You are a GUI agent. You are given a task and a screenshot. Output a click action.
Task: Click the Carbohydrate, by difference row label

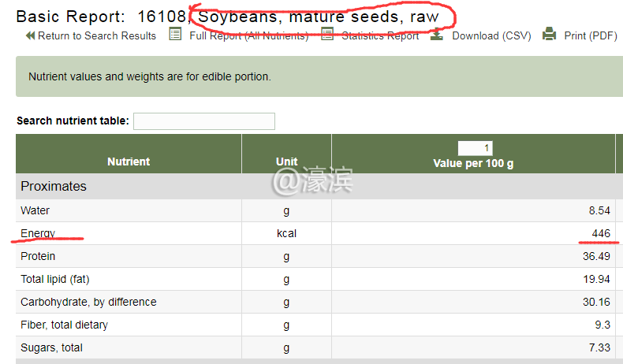coord(88,302)
